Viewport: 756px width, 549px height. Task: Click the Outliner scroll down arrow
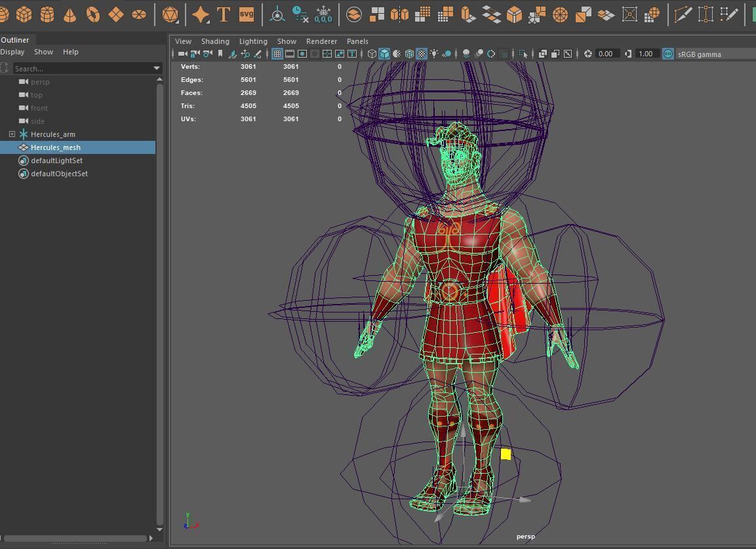159,529
